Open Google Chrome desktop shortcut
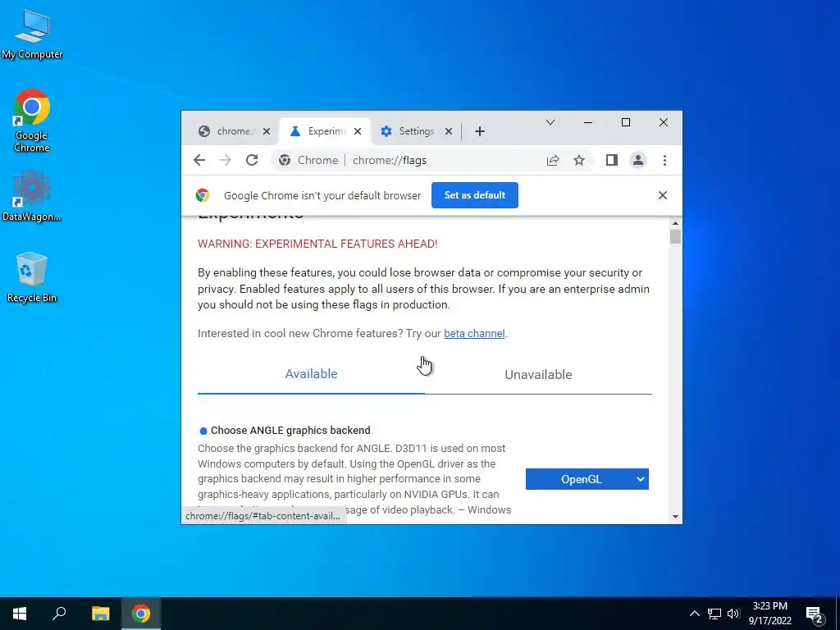This screenshot has width=840, height=630. point(32,120)
